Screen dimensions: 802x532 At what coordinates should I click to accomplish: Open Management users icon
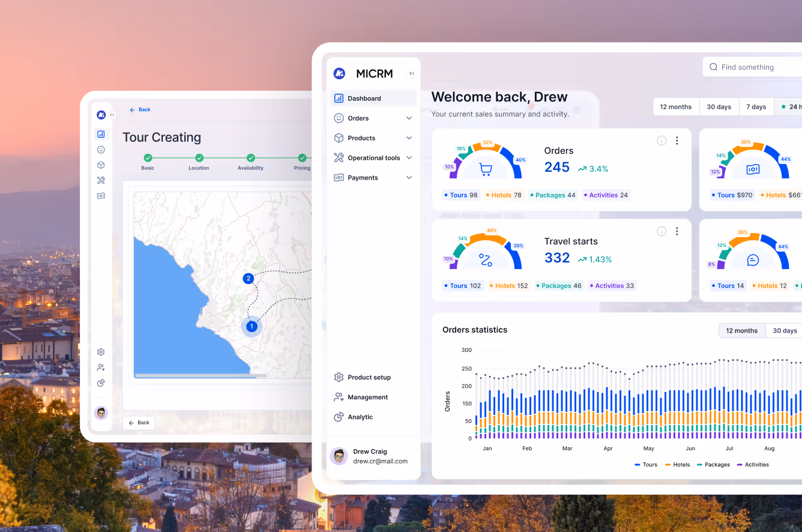click(x=339, y=397)
